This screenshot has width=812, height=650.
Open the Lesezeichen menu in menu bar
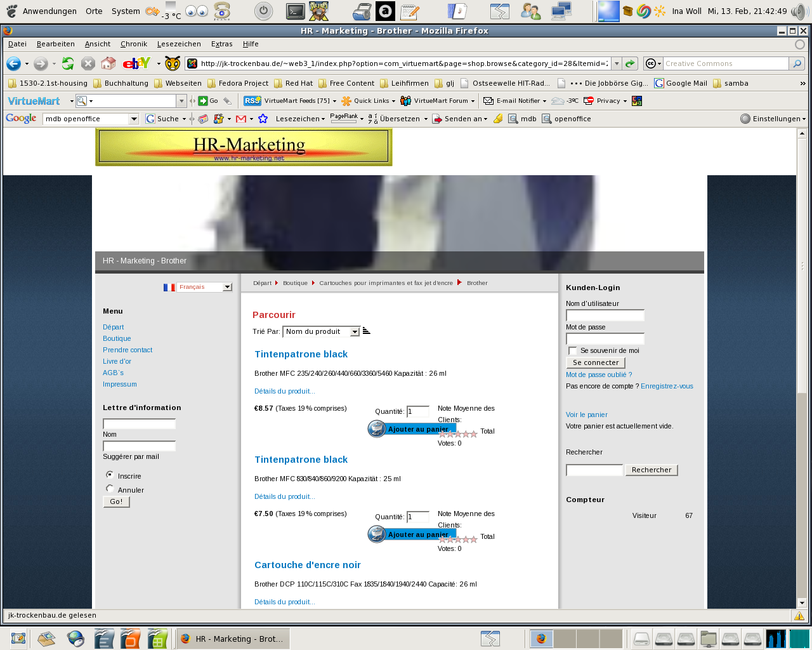[179, 44]
